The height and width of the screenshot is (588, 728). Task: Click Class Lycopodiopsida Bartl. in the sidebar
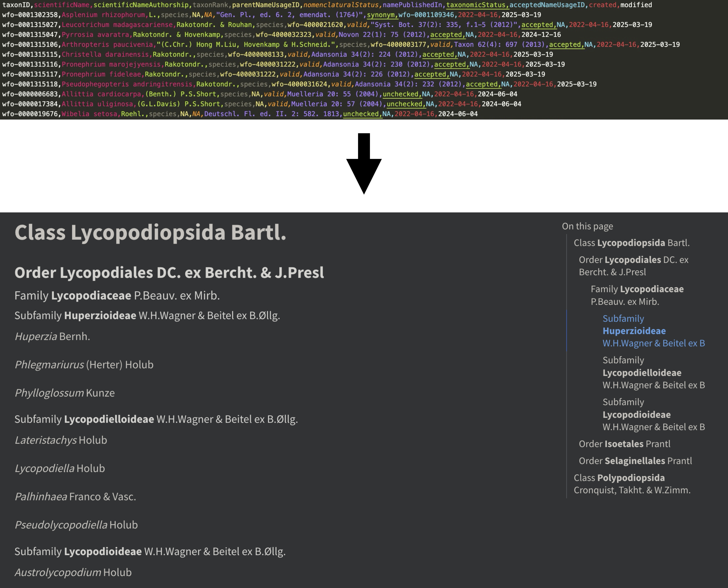tap(631, 243)
